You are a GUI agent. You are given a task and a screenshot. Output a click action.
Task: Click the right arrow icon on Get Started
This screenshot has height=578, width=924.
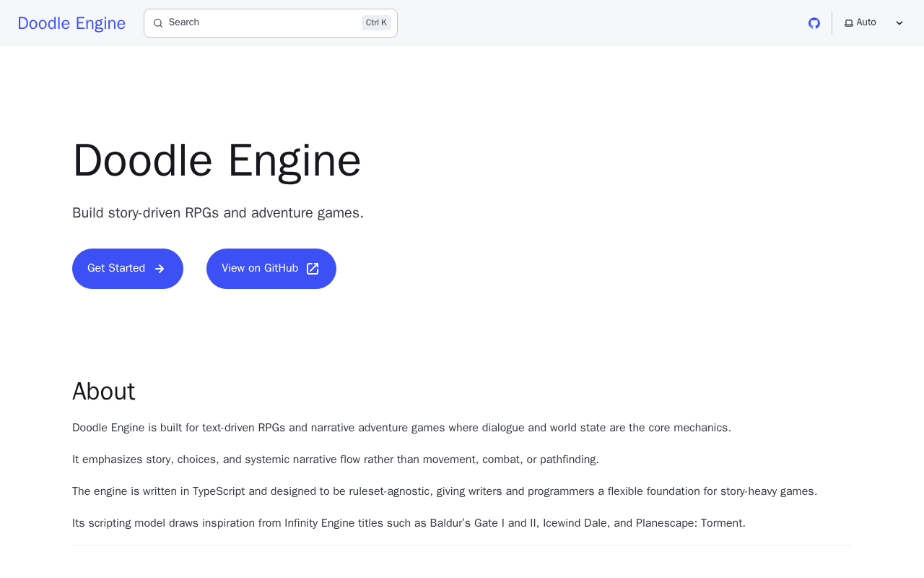[160, 269]
